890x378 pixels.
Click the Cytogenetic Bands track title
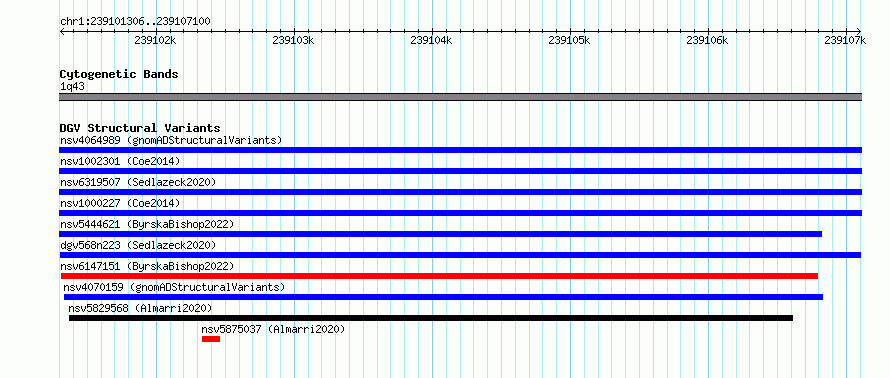point(119,74)
